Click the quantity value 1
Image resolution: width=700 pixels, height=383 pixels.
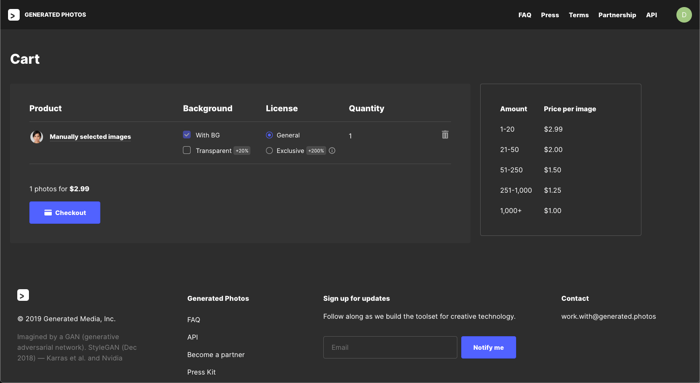click(x=350, y=136)
